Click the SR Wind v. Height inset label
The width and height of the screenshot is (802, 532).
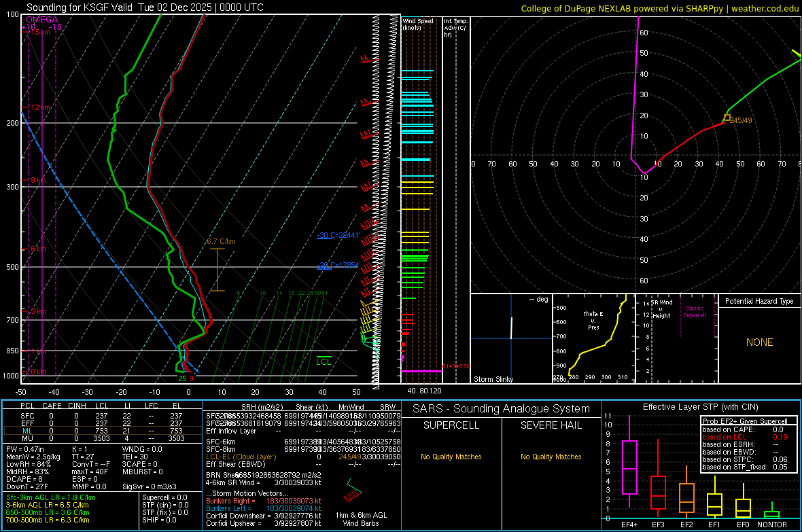pyautogui.click(x=661, y=309)
